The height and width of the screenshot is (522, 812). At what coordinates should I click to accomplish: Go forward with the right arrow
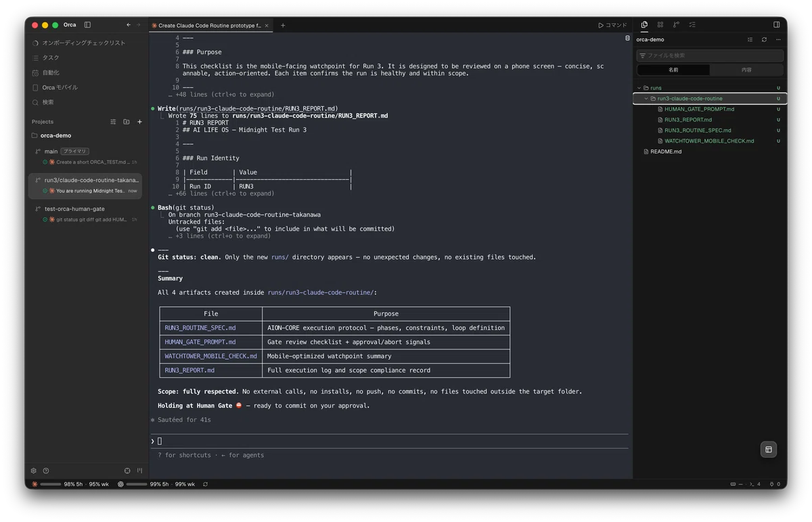point(139,25)
